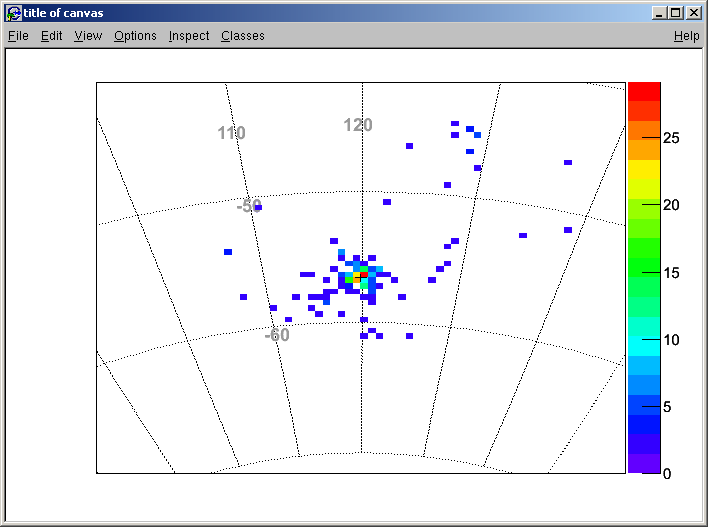Click the ROOT canvas icon in title bar

point(14,13)
